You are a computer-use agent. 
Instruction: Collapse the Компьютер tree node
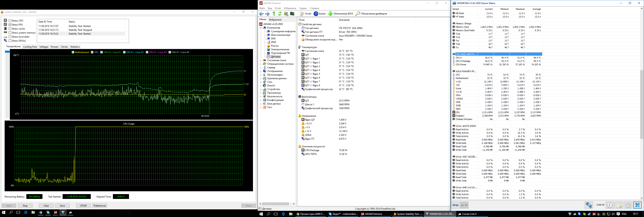(261, 28)
